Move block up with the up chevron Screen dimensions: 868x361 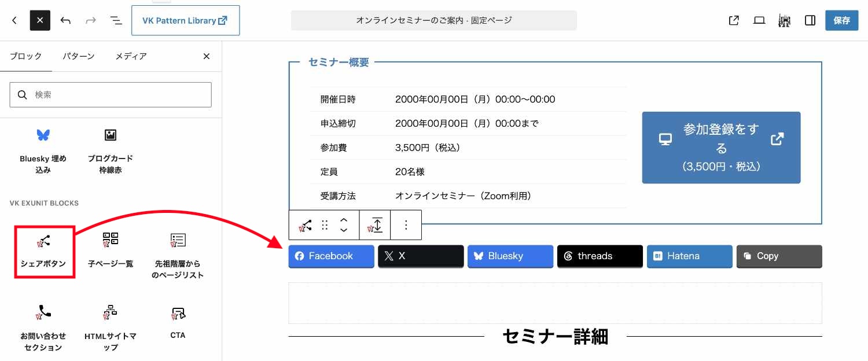tap(344, 220)
